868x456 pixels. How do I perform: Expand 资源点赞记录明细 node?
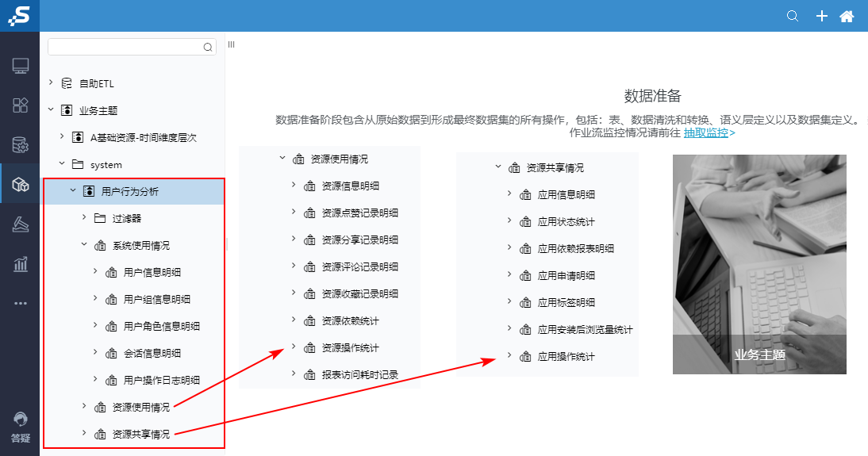click(294, 212)
